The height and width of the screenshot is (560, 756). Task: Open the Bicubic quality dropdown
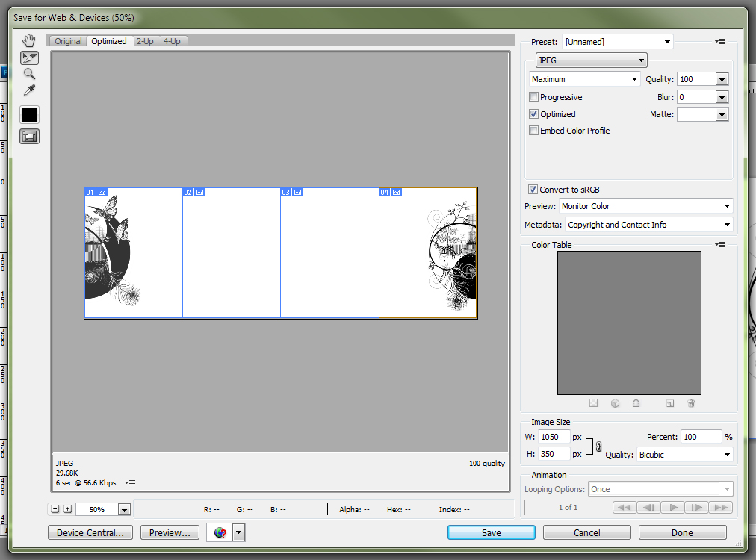pyautogui.click(x=684, y=455)
